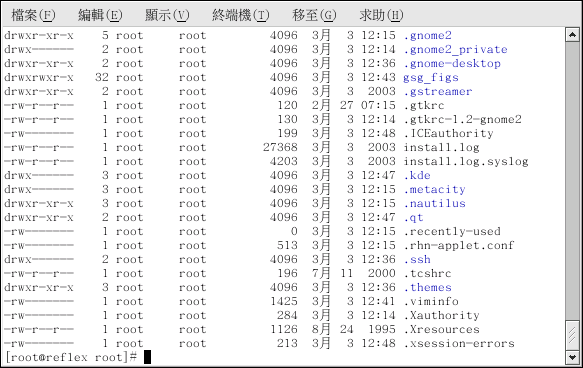The width and height of the screenshot is (583, 368).
Task: Open the 移至(G) menu
Action: point(314,15)
